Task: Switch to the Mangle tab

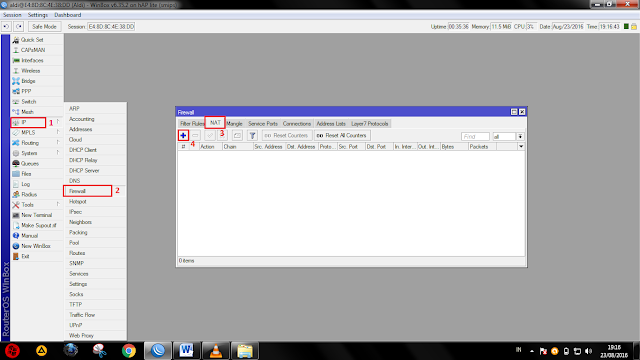Action: pos(235,124)
